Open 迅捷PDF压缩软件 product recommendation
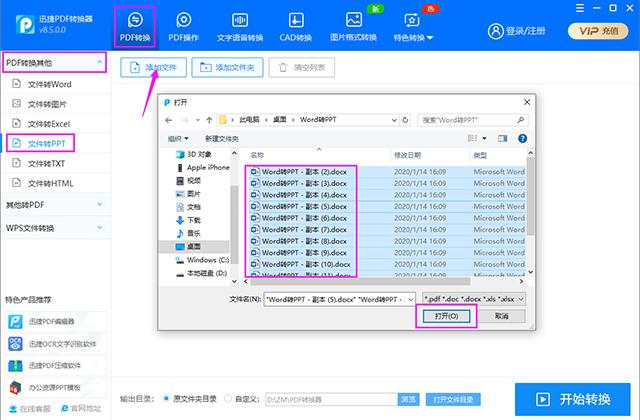The width and height of the screenshot is (640, 420). tap(56, 366)
